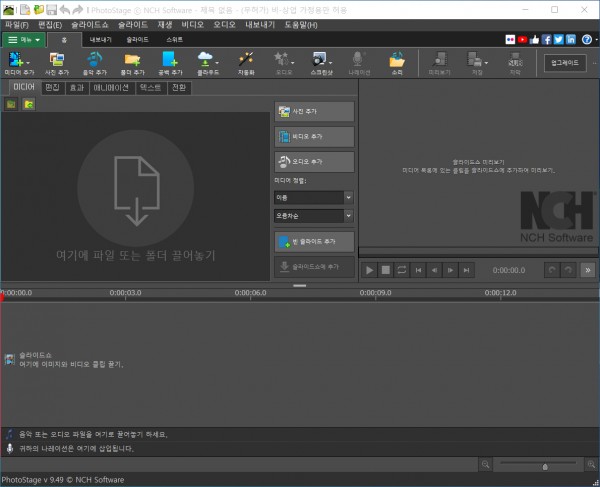Open the Facebook social icon
The width and height of the screenshot is (600, 487).
[546, 39]
